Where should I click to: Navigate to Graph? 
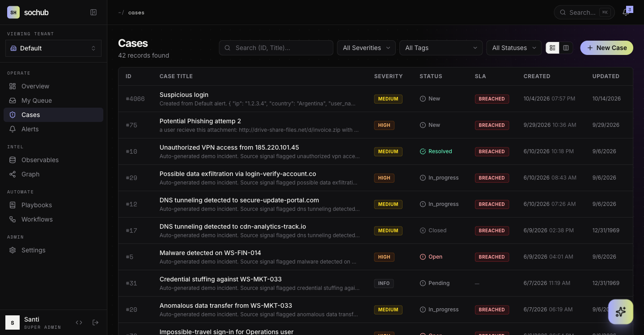click(x=53, y=174)
